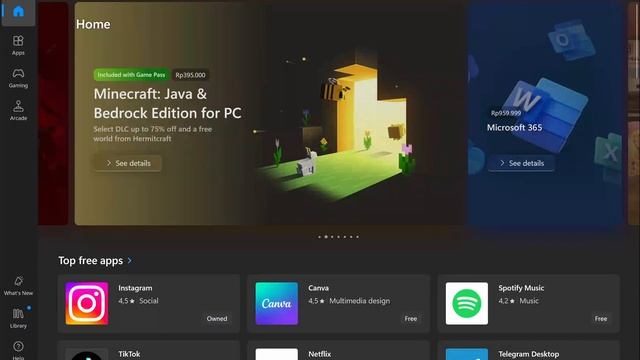Image resolution: width=640 pixels, height=360 pixels.
Task: Go to the Gaming section
Action: point(18,78)
